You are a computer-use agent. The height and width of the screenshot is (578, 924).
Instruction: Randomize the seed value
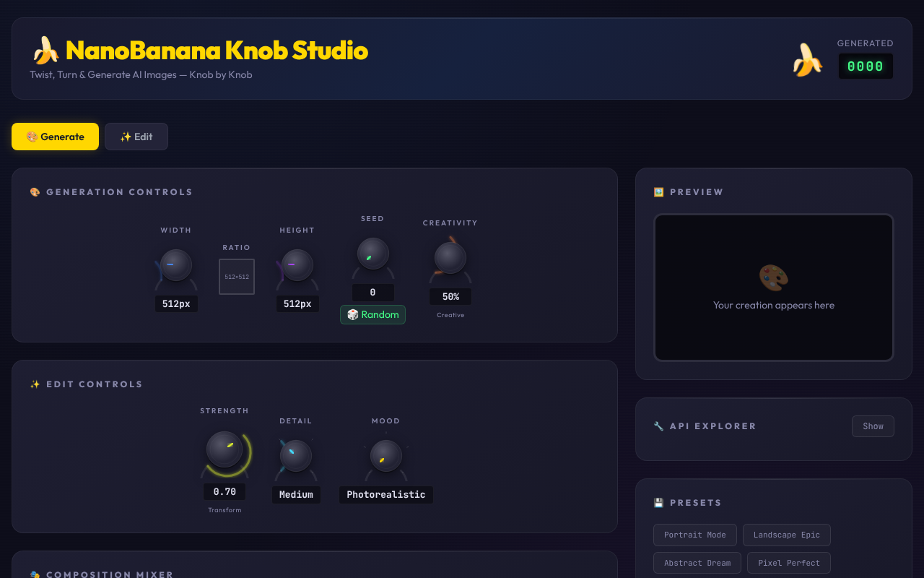pyautogui.click(x=372, y=314)
